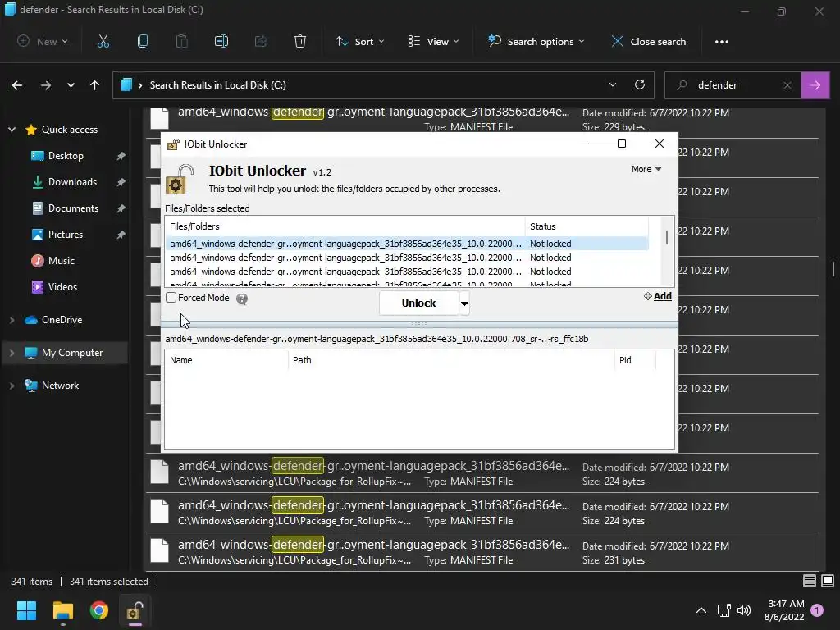The image size is (840, 630).
Task: Select first highlighted file row in Unlocker
Action: (407, 243)
